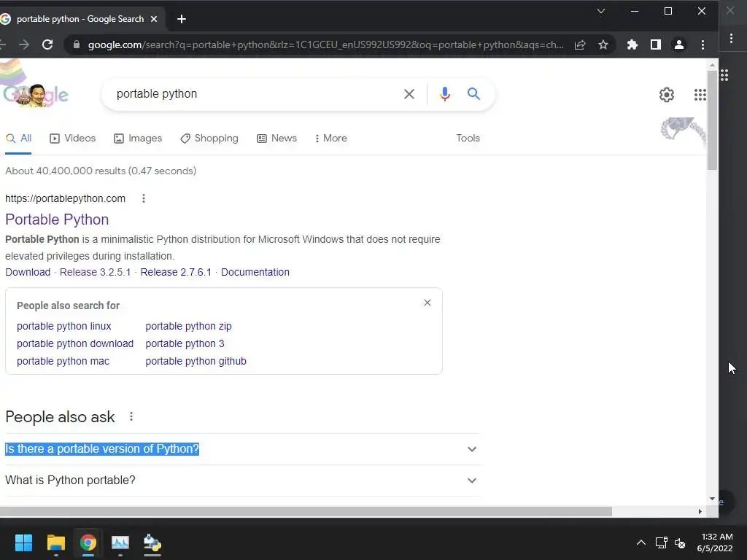Open the People also ask options dots

[x=131, y=417]
